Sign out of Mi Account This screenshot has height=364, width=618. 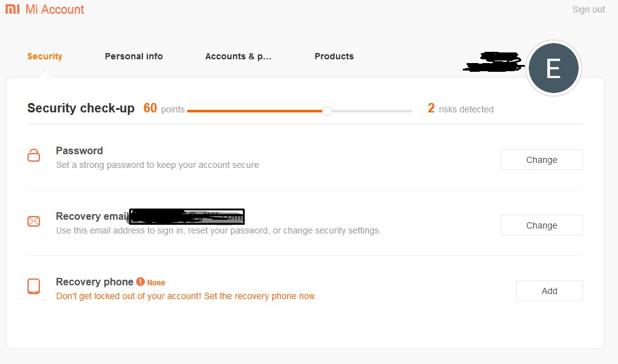tap(589, 9)
